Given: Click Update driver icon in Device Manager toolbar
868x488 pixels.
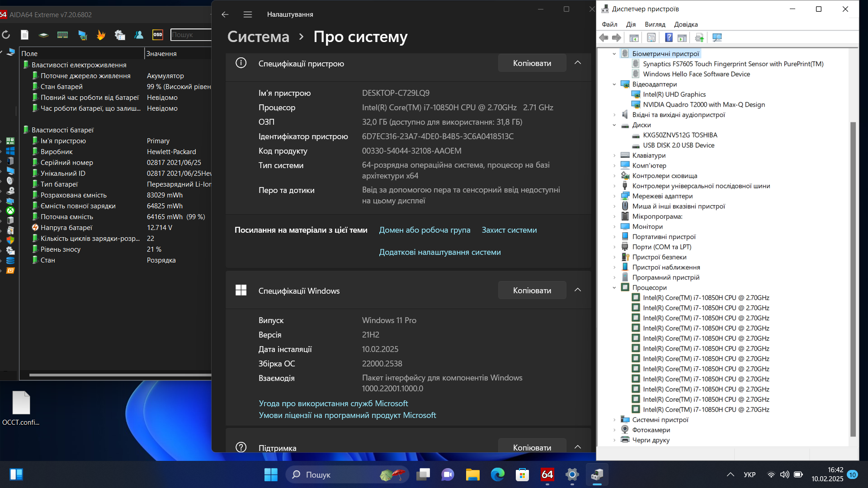Looking at the screenshot, I should 699,38.
